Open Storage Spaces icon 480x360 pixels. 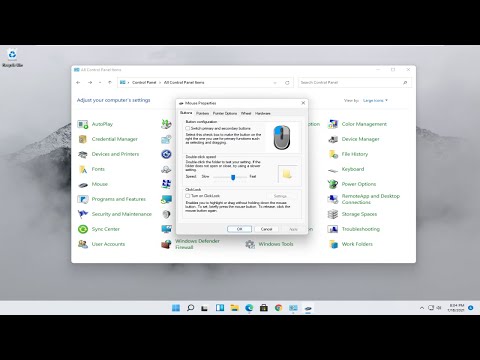click(x=333, y=214)
